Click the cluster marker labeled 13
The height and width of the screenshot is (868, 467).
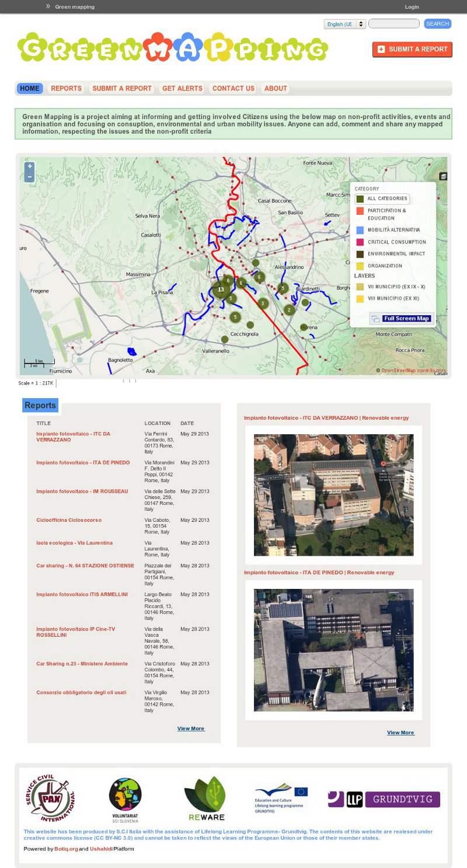pos(221,290)
